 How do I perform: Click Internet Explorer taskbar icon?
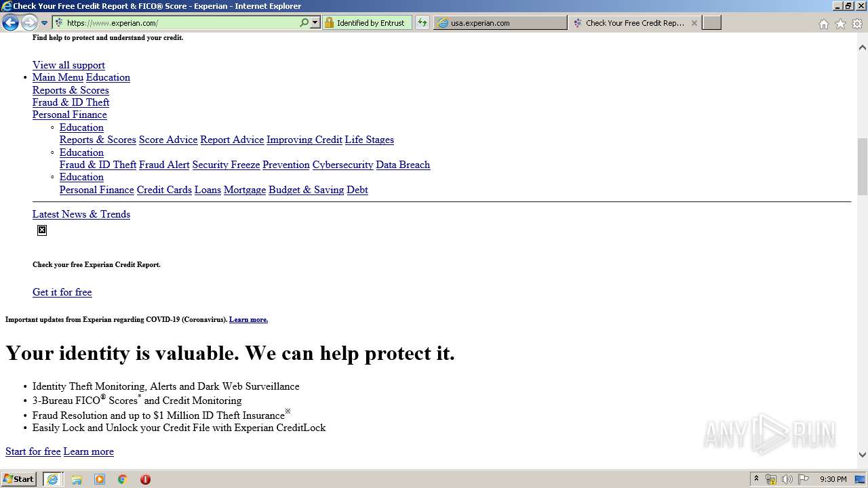tap(52, 479)
